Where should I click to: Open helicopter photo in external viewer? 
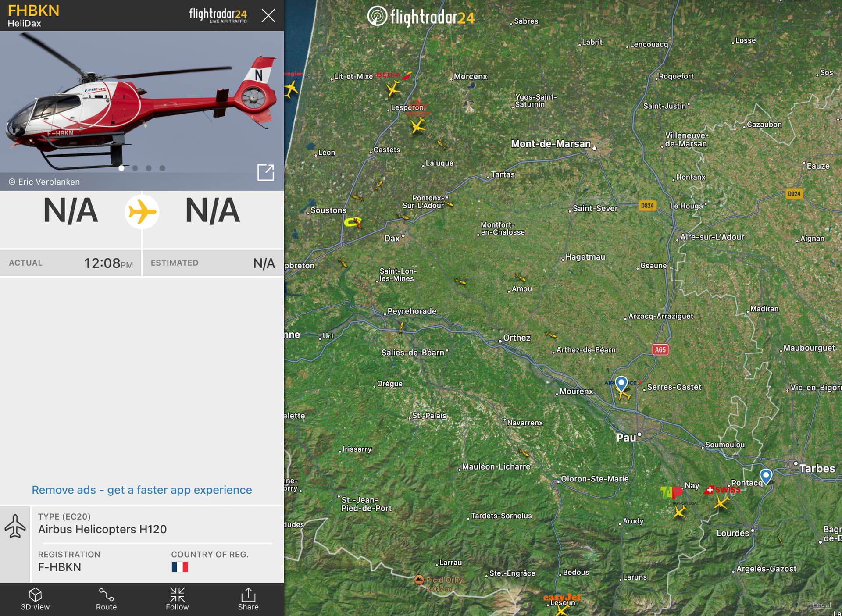tap(265, 172)
